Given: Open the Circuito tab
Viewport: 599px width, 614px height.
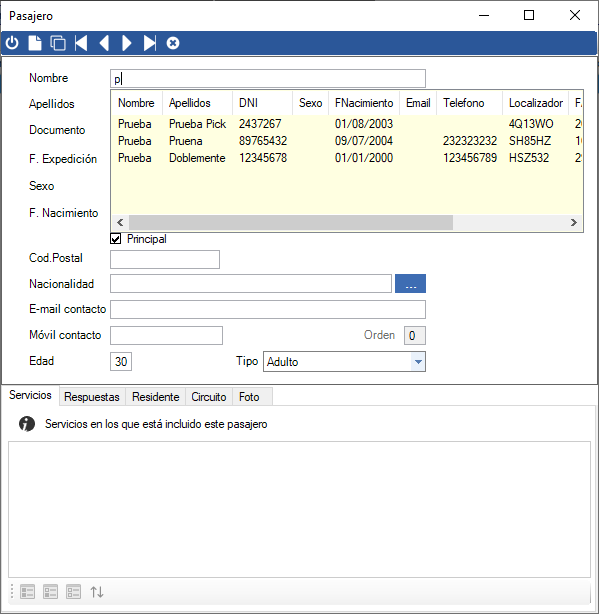Looking at the screenshot, I should [x=209, y=397].
